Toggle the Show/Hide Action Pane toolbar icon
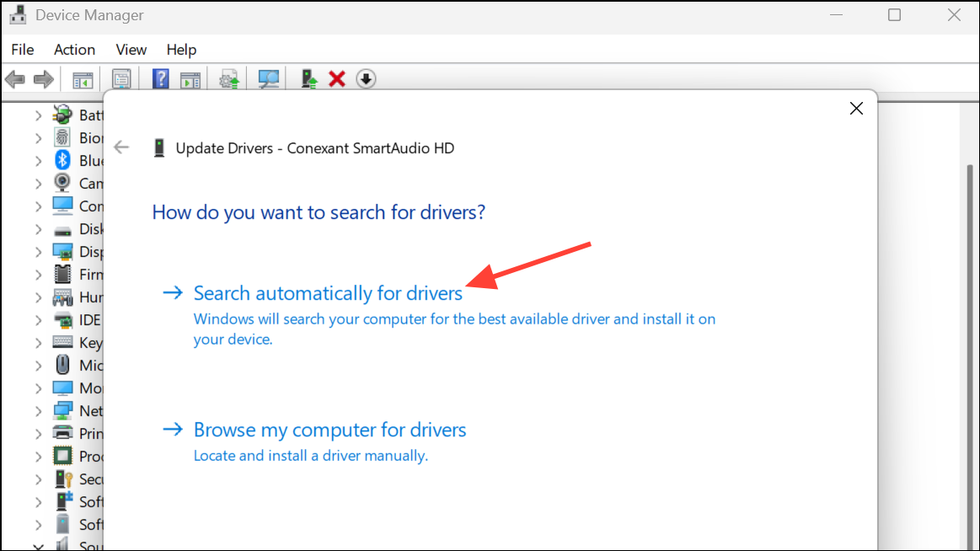The width and height of the screenshot is (980, 551). coord(190,80)
